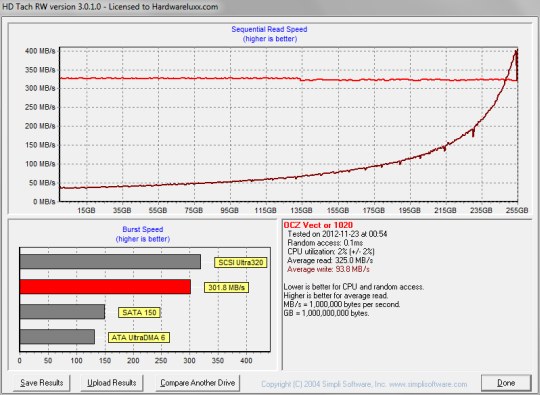Click the SATA 150 label
This screenshot has width=540, height=395.
(139, 313)
